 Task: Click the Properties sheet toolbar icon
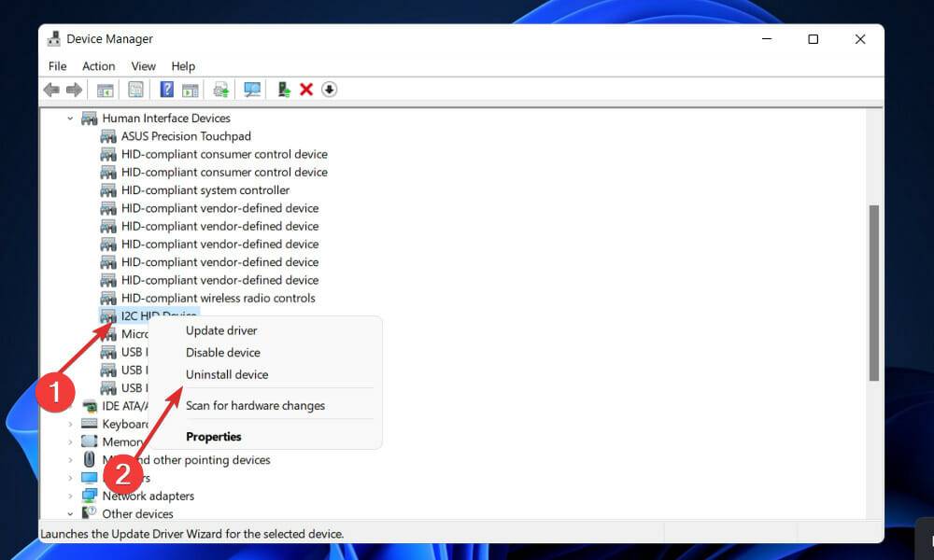tap(135, 90)
